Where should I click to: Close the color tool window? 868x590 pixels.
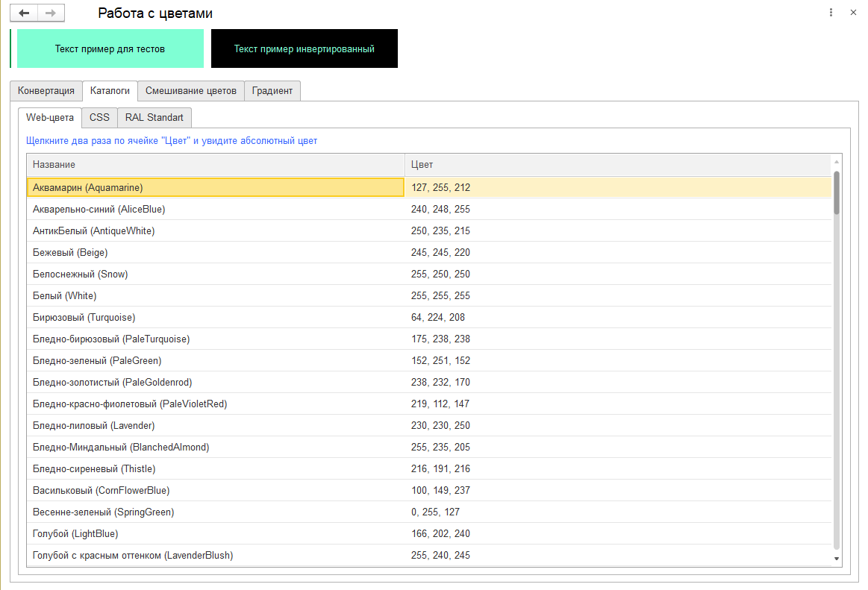coord(853,13)
